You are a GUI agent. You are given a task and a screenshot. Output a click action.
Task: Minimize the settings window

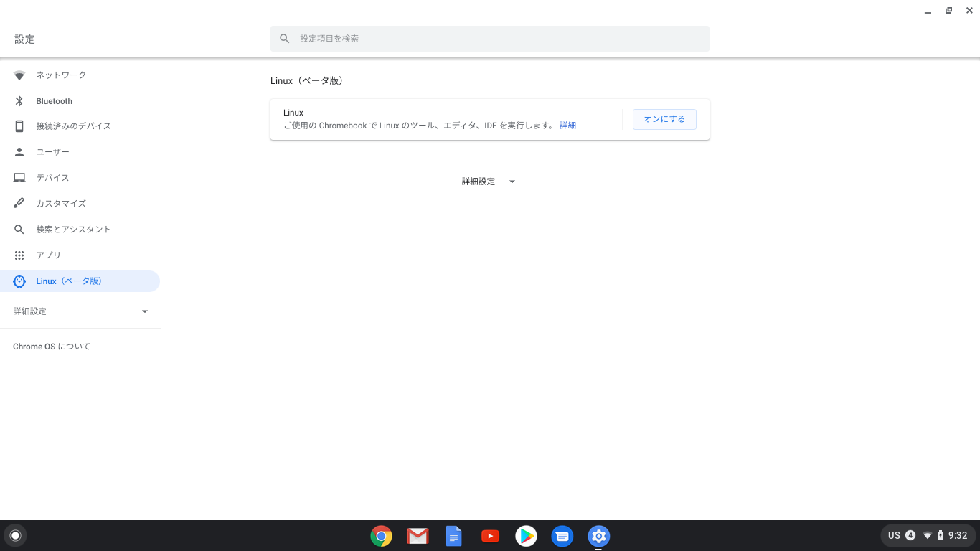pyautogui.click(x=928, y=11)
